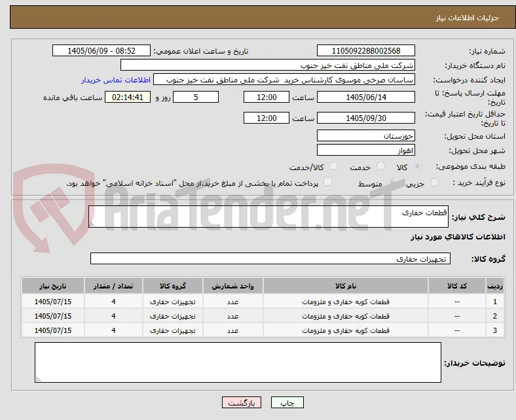Click the گروه کالا field تجهیزات حفاری
The height and width of the screenshot is (420, 516).
[x=270, y=258]
